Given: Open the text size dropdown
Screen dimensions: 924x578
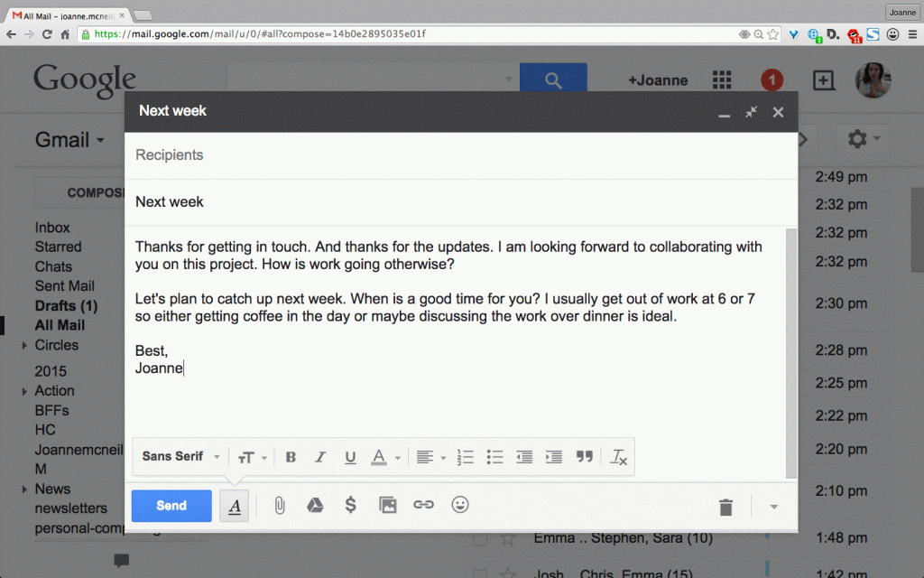Looking at the screenshot, I should tap(253, 458).
